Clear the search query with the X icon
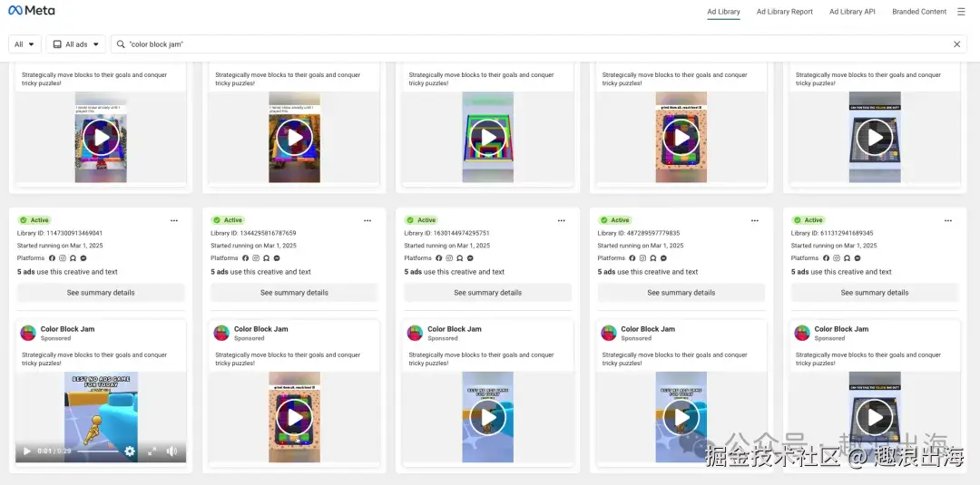This screenshot has height=485, width=980. pyautogui.click(x=957, y=44)
